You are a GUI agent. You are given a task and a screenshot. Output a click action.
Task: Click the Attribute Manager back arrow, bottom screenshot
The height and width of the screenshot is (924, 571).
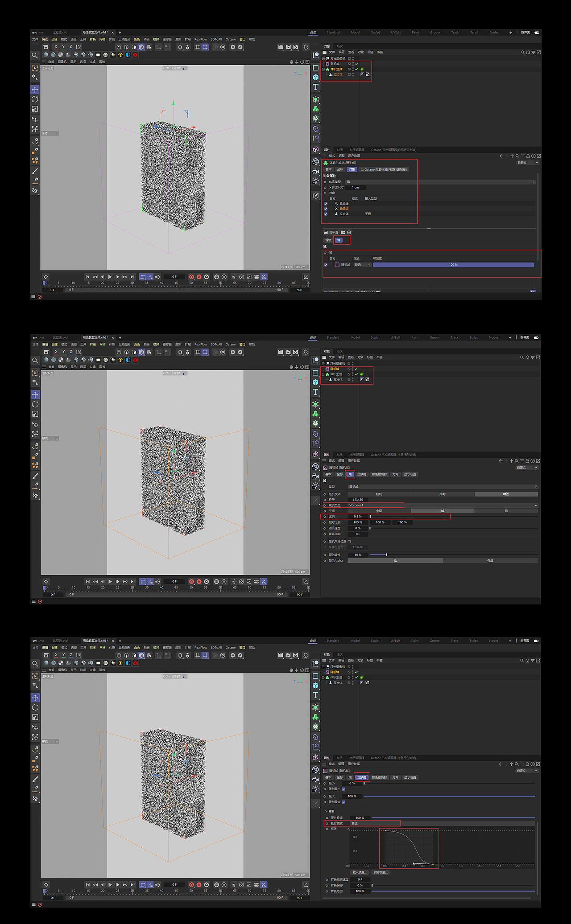[501, 764]
